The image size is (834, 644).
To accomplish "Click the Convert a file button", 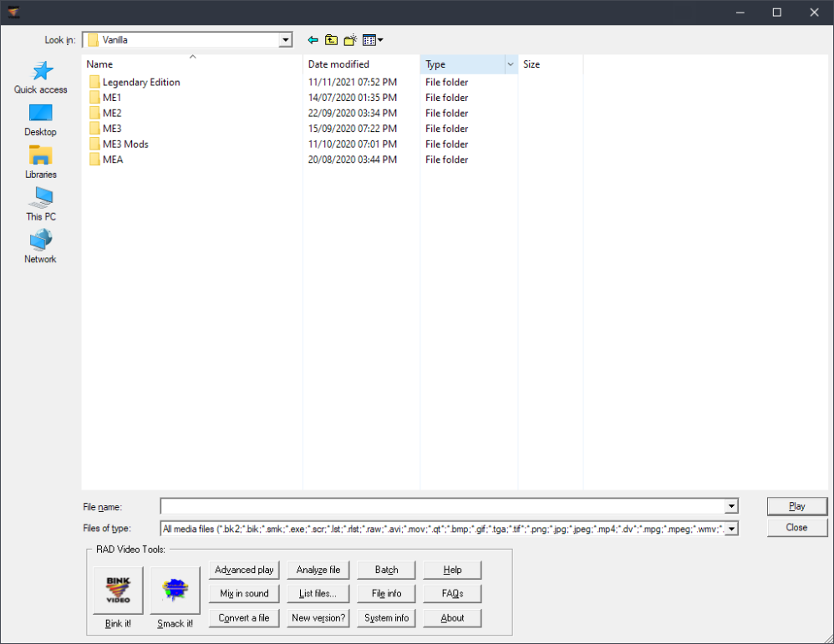I will (244, 618).
